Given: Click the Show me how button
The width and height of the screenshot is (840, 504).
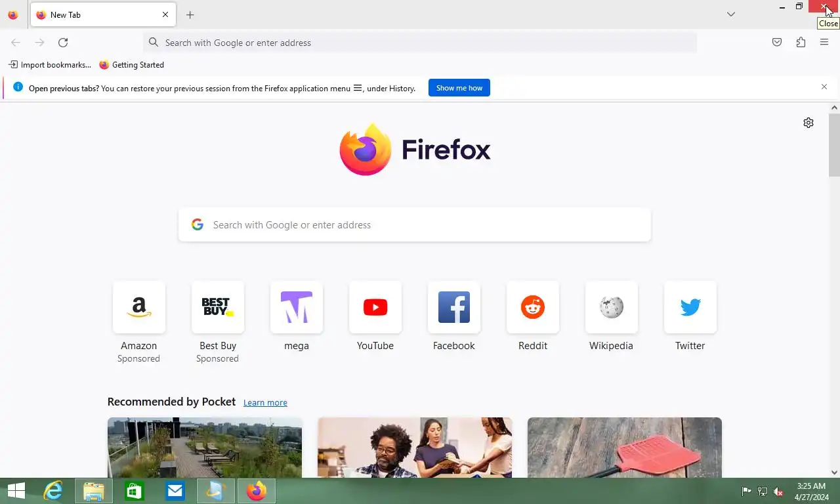Looking at the screenshot, I should pyautogui.click(x=459, y=88).
